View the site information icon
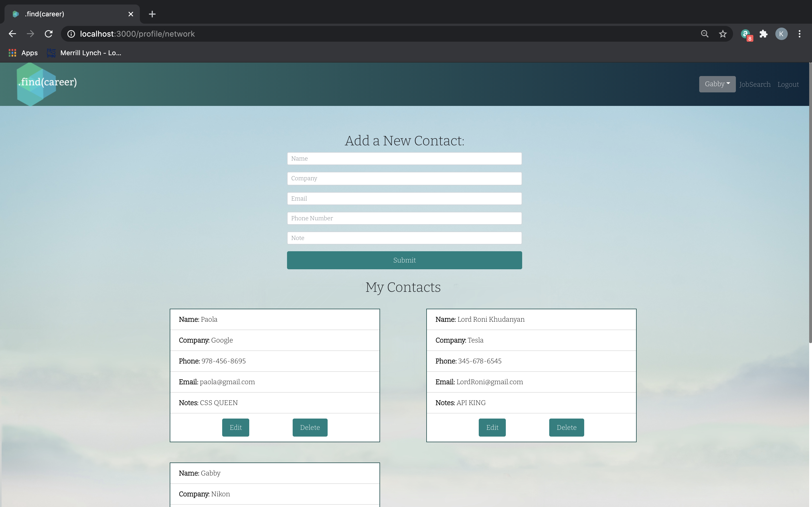 [71, 34]
